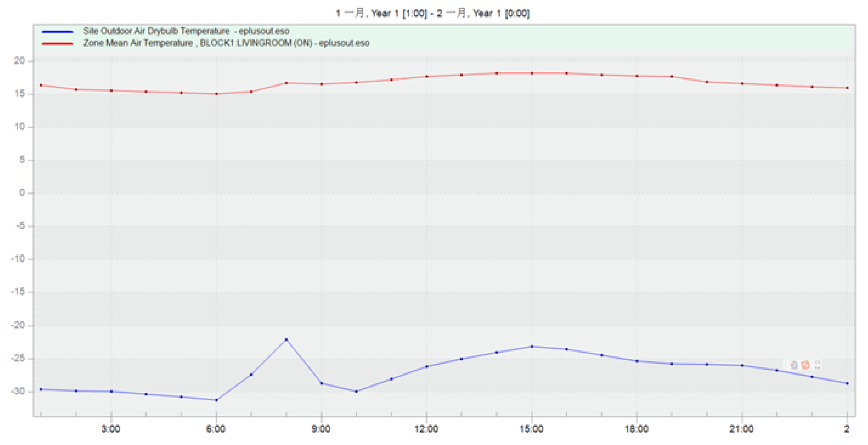The height and width of the screenshot is (445, 868).
Task: Click the outdoor temperature minimum point at 6:00
Action: pyautogui.click(x=216, y=400)
